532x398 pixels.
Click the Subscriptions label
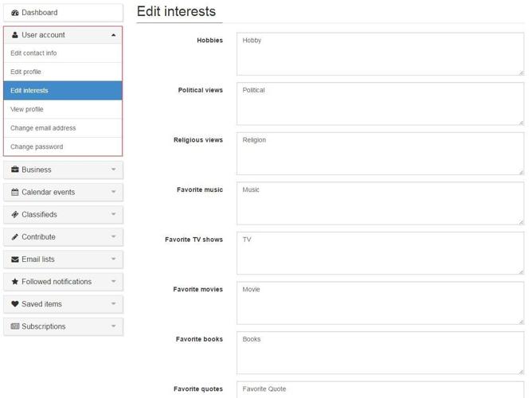tap(44, 326)
